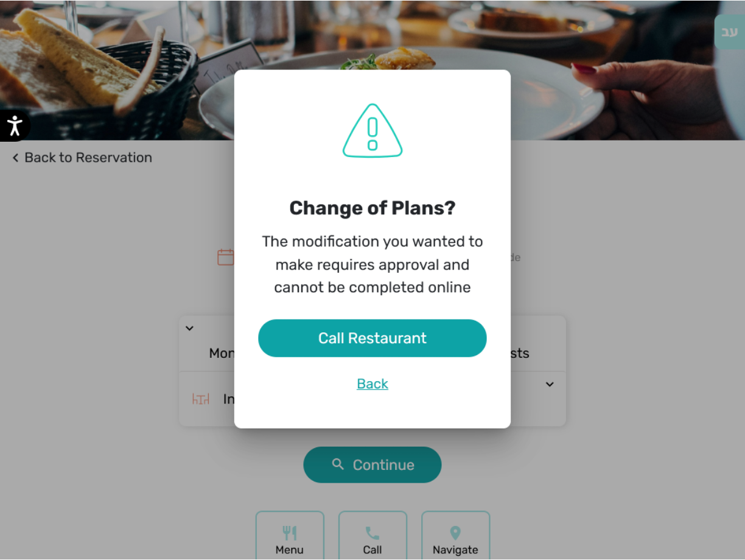
Task: Expand the seating area dropdown chevron
Action: tap(550, 385)
